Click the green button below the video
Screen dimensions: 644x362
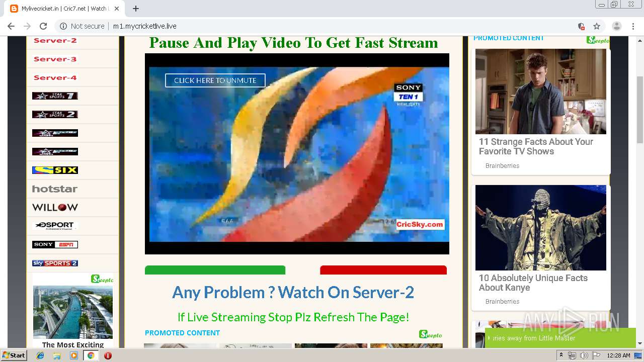(215, 270)
